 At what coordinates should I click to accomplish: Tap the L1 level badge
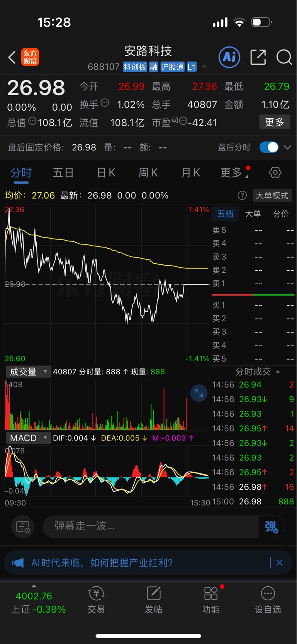[192, 67]
